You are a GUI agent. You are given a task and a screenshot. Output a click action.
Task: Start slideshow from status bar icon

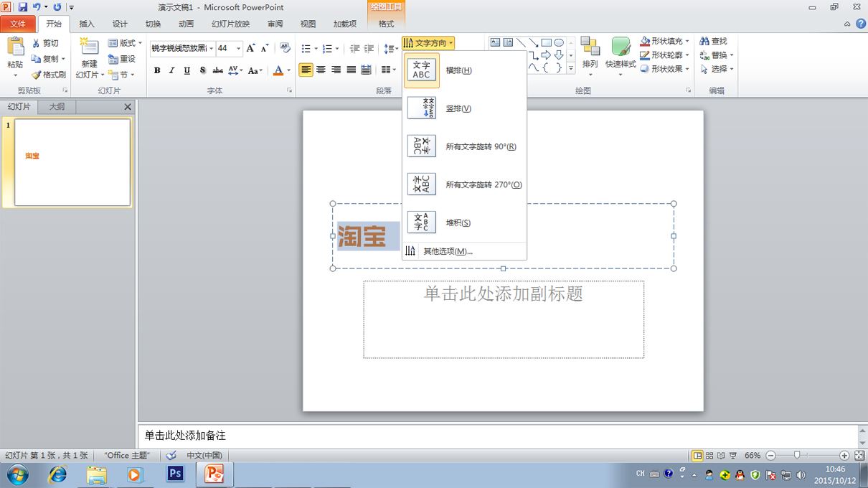point(732,455)
